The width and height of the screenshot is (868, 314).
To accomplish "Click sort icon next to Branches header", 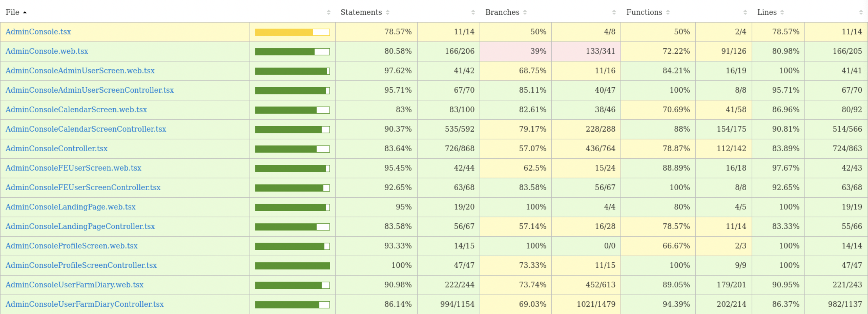I will [x=525, y=13].
